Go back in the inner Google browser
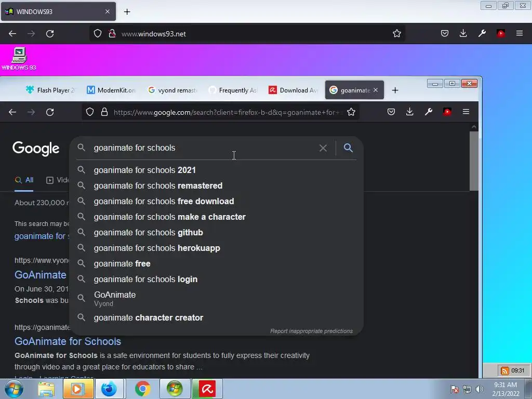532x399 pixels. (12, 112)
